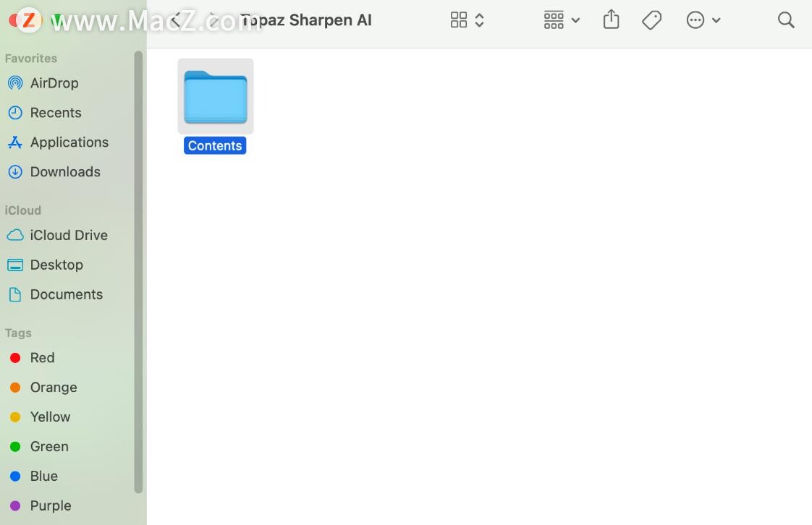Open the Edit Tags button
Screen dimensions: 812x525
tap(651, 20)
